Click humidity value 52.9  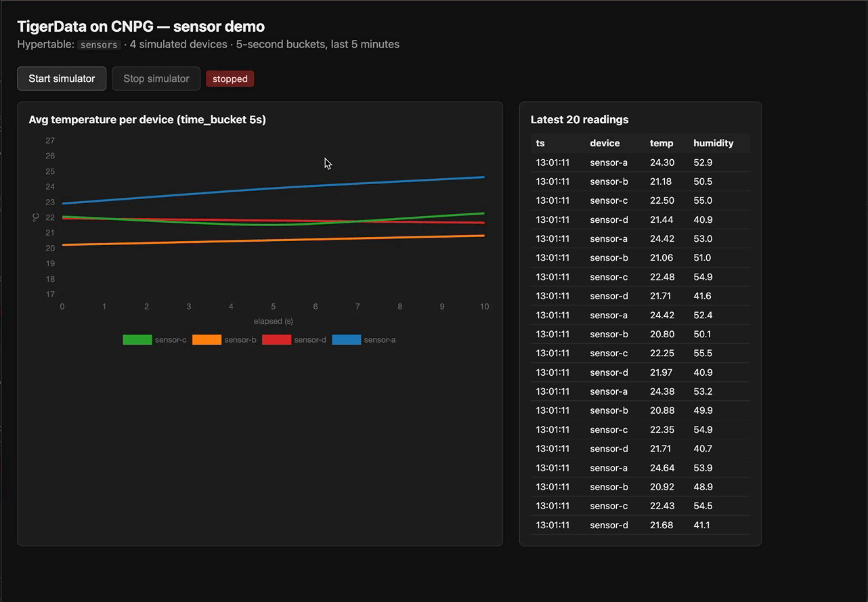[x=703, y=163]
